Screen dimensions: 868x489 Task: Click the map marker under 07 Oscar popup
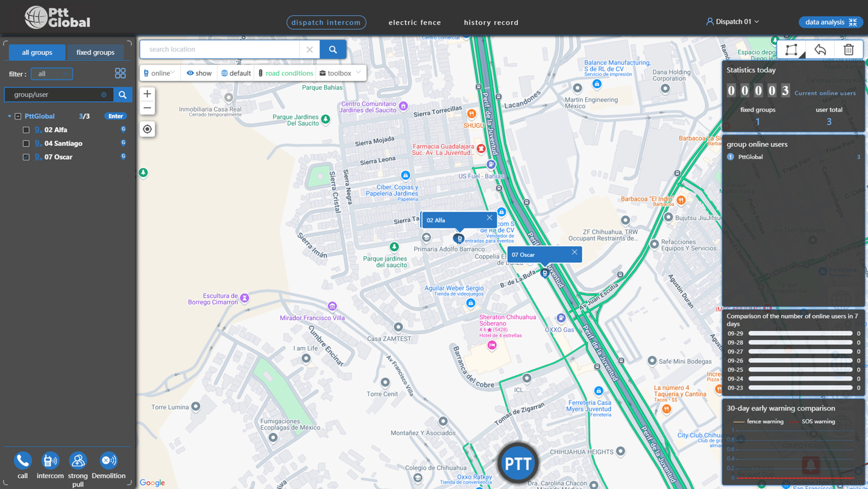coord(544,273)
